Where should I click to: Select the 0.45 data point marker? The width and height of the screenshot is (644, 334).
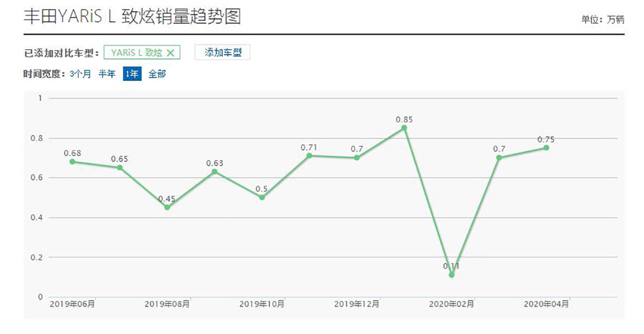pyautogui.click(x=167, y=207)
